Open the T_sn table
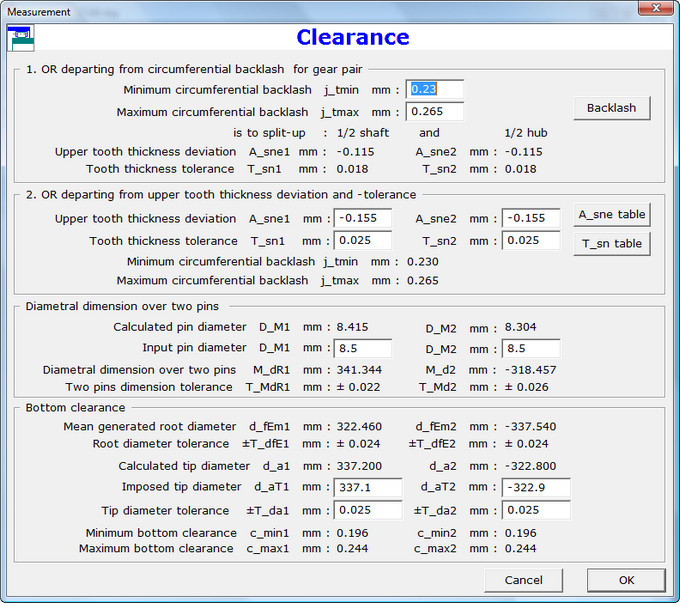 (611, 243)
